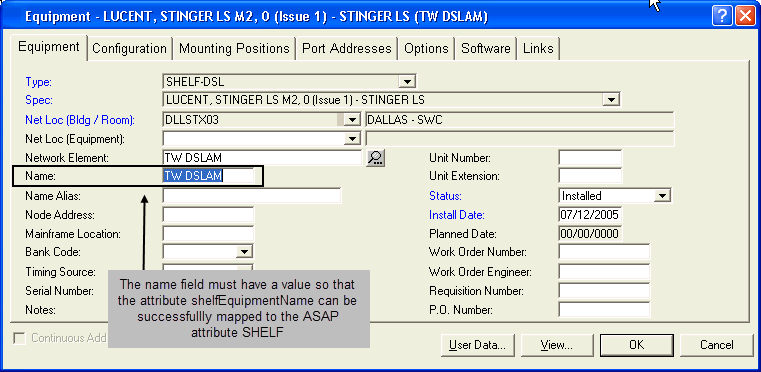Click the Name field containing TW DSLAM
The image size is (761, 372).
click(208, 176)
